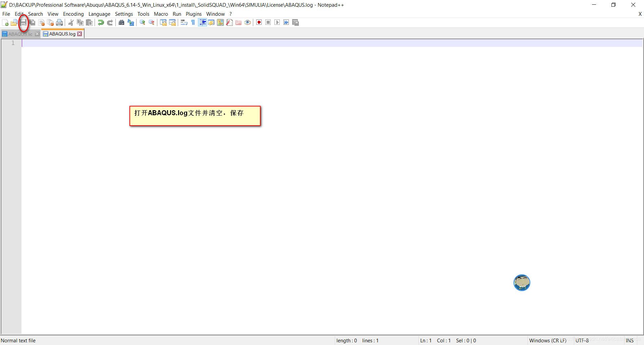This screenshot has width=644, height=345.
Task: Click the UTF-8 encoding status indicator
Action: 582,340
